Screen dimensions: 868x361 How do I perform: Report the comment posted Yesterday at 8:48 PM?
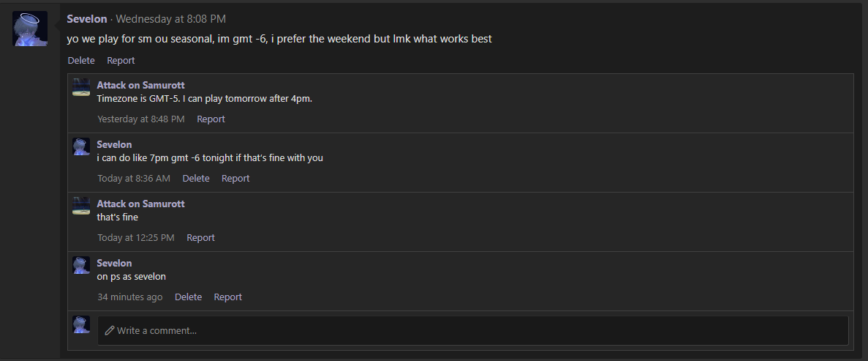pyautogui.click(x=211, y=119)
